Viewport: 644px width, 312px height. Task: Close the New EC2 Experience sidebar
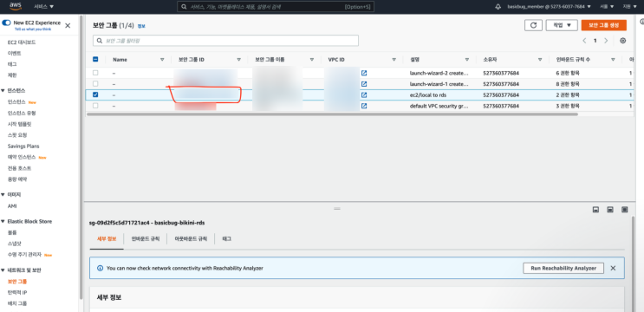click(x=68, y=25)
